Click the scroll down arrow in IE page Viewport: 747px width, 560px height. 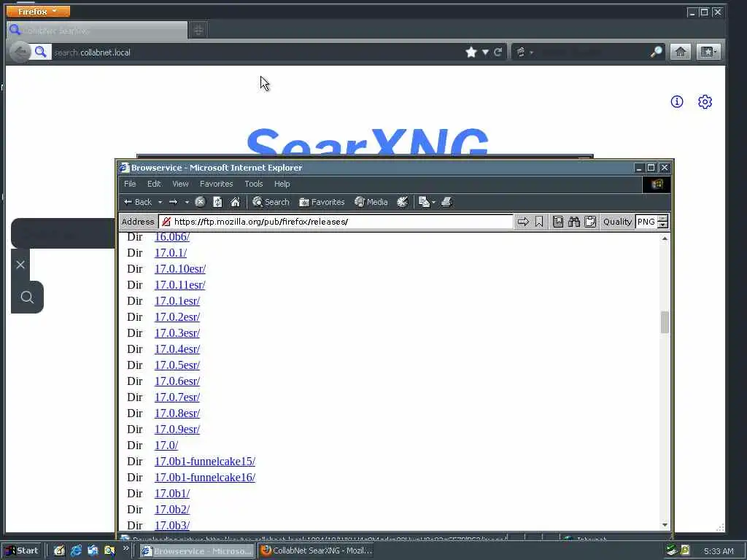(x=665, y=525)
